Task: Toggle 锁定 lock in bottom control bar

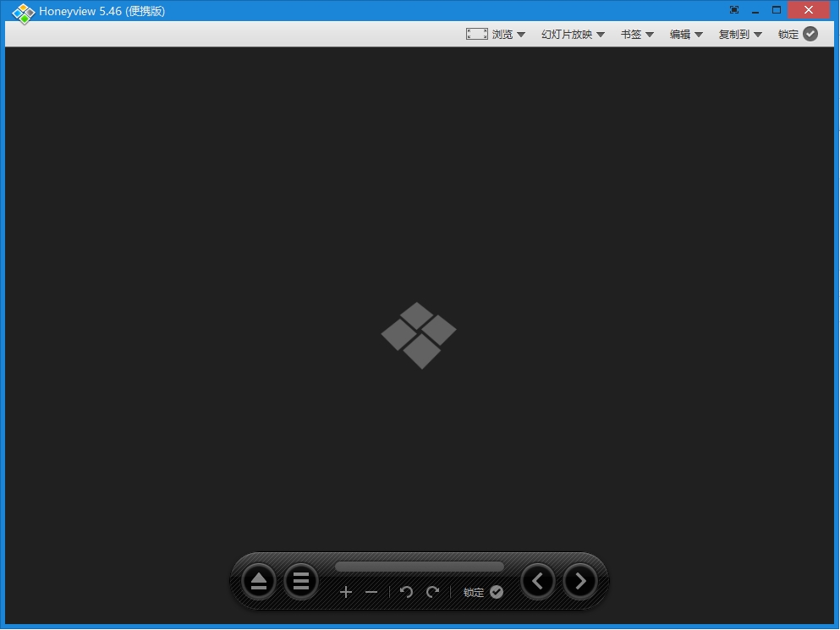Action: 483,592
